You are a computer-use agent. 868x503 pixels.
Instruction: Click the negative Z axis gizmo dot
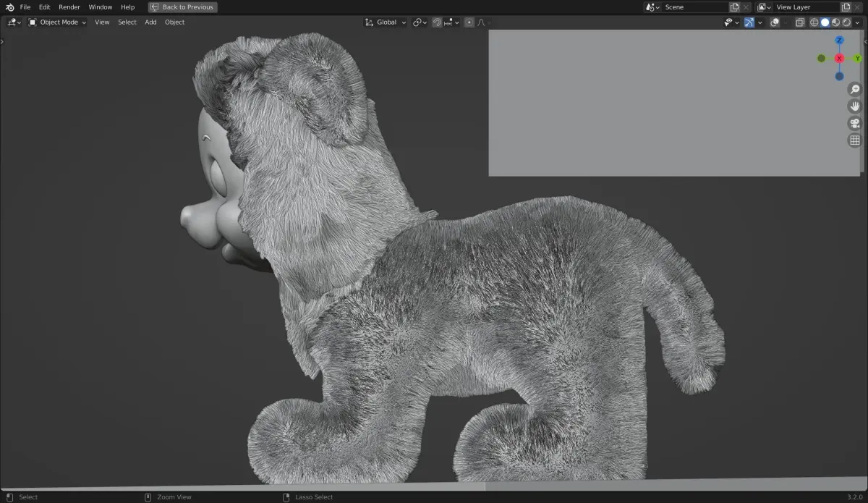(x=839, y=76)
